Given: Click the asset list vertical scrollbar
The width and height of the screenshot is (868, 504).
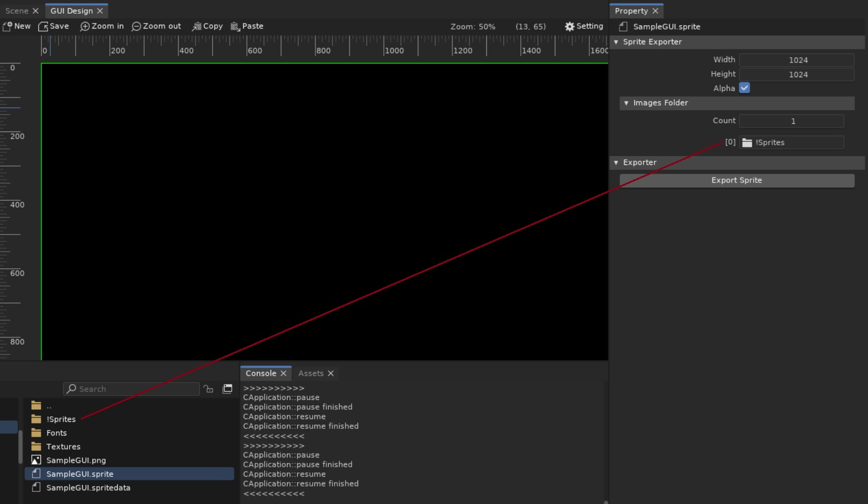Looking at the screenshot, I should click(20, 446).
